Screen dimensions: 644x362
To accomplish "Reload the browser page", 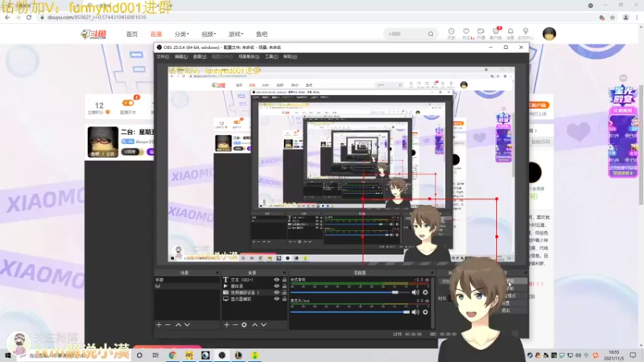I will 29,18.
